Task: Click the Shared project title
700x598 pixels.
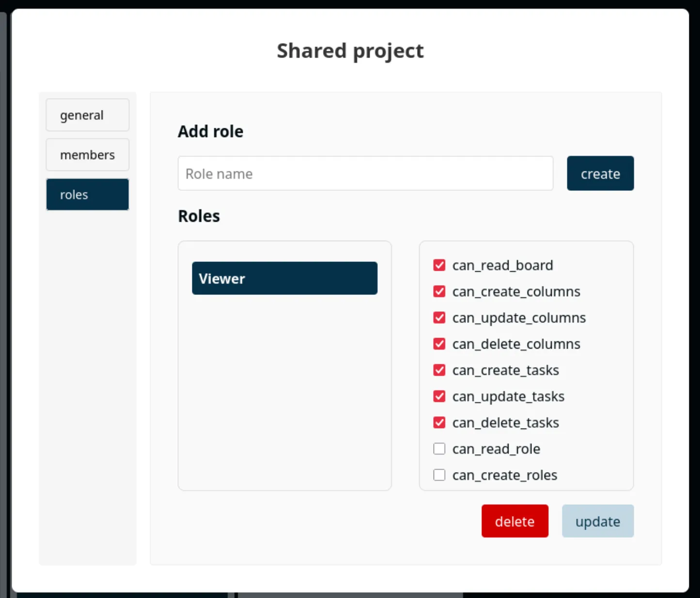Action: [350, 51]
